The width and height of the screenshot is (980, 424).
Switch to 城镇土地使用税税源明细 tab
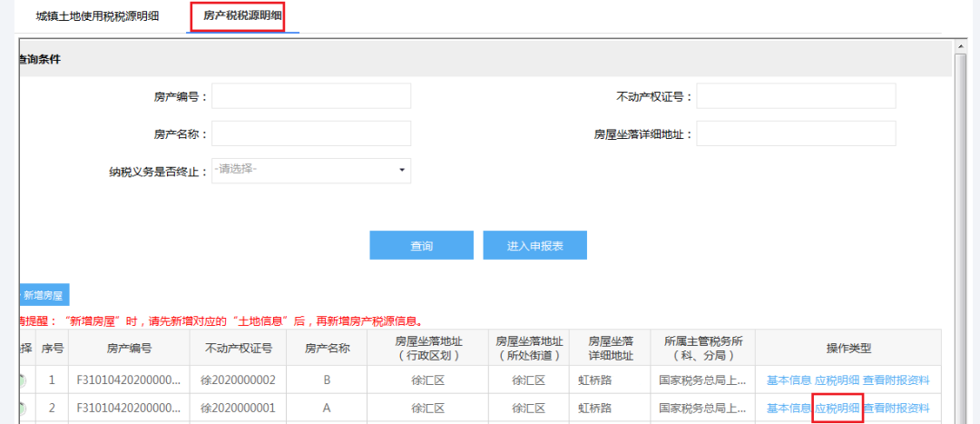[x=97, y=16]
